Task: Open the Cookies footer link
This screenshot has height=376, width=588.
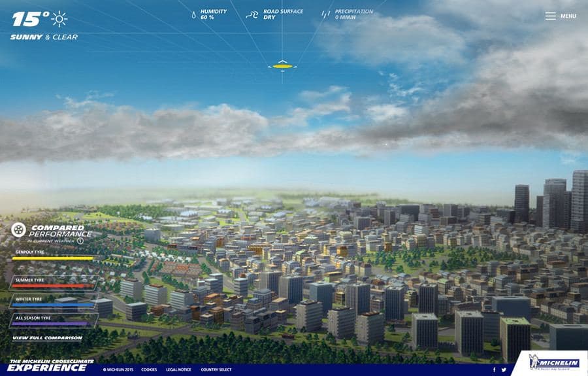Action: (x=149, y=369)
